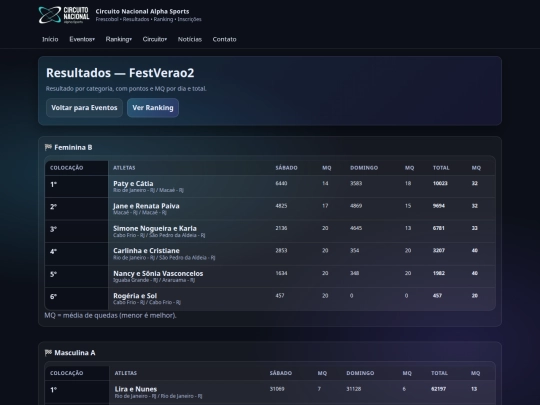Select the Masculina A category heading
540x405 pixels.
coord(75,353)
